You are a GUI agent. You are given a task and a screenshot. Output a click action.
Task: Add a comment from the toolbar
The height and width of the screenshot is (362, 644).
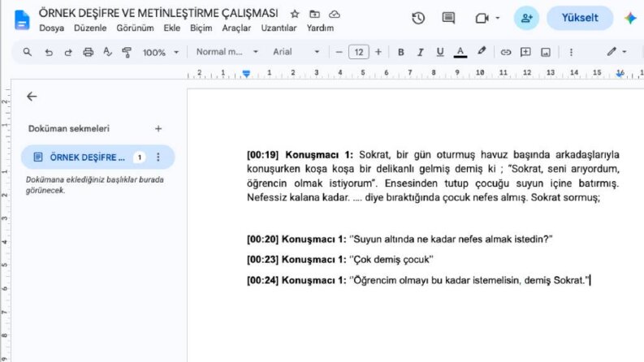525,52
